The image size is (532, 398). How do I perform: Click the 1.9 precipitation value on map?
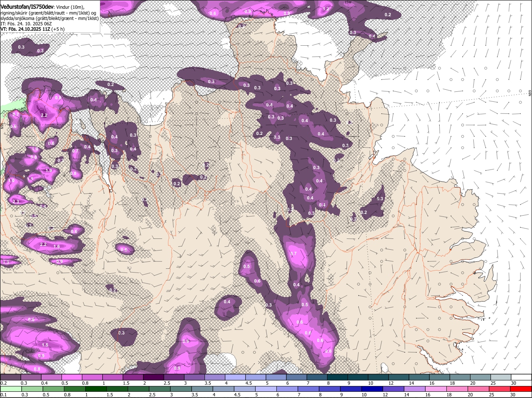pyautogui.click(x=49, y=171)
